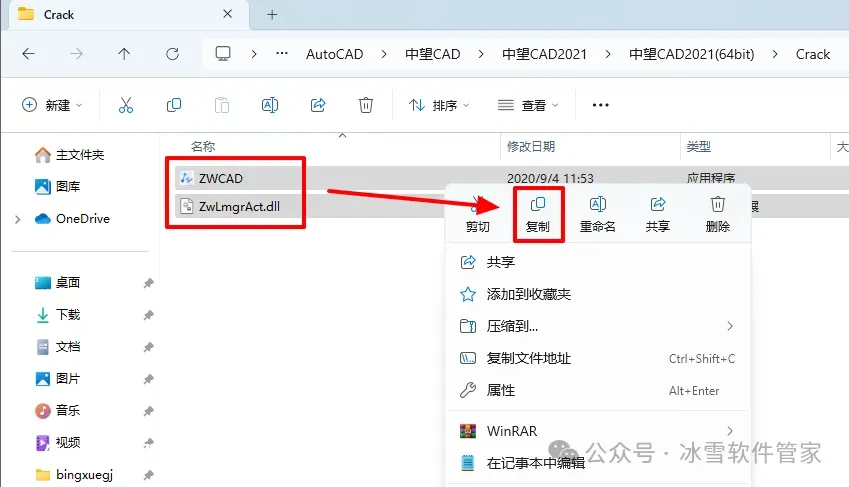Open the toolbar See more ellipsis menu
Screen dimensions: 849x487
[600, 105]
